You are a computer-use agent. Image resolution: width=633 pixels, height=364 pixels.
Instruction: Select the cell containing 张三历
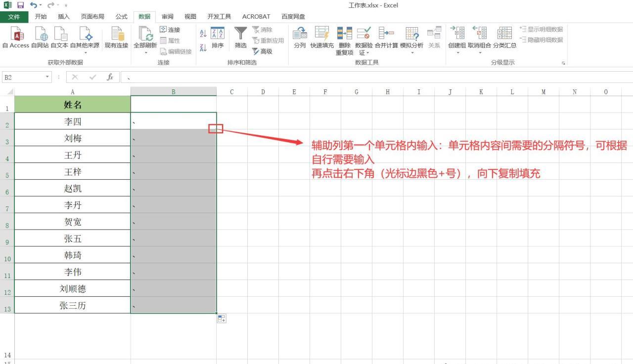coord(73,305)
